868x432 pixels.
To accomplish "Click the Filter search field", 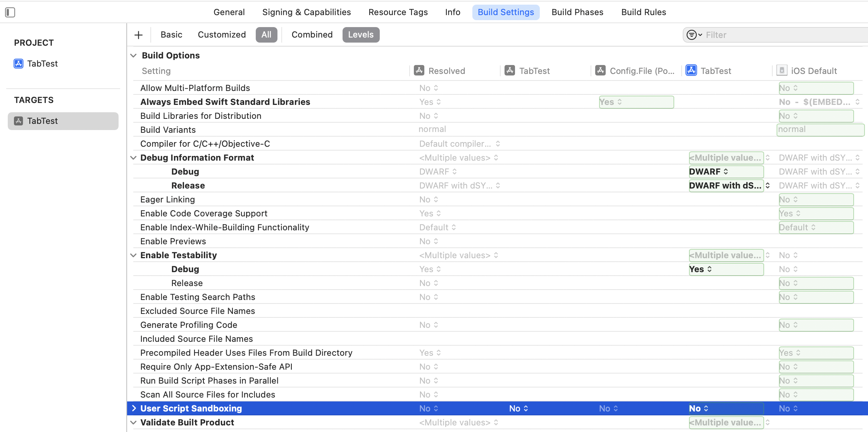I will (783, 35).
